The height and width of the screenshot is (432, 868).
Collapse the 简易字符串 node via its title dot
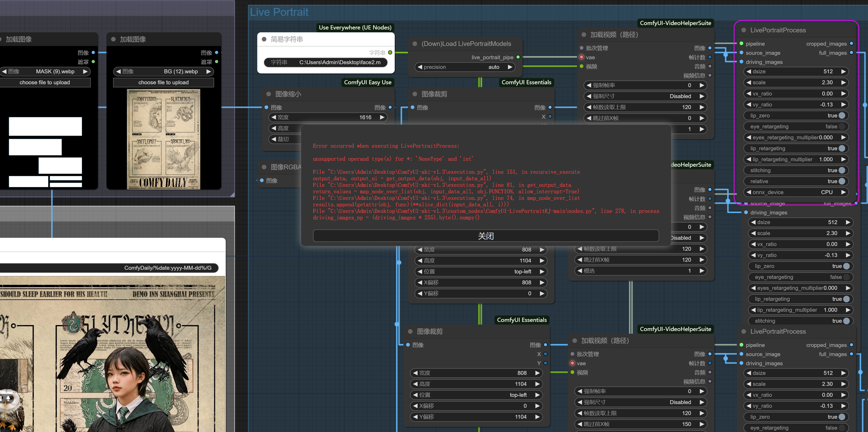[x=264, y=39]
